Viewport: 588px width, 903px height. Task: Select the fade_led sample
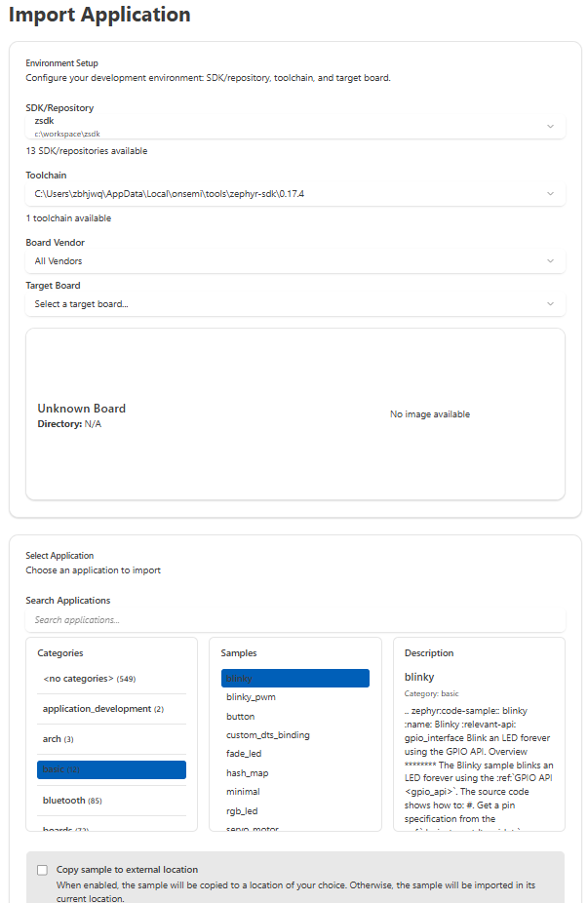(244, 754)
